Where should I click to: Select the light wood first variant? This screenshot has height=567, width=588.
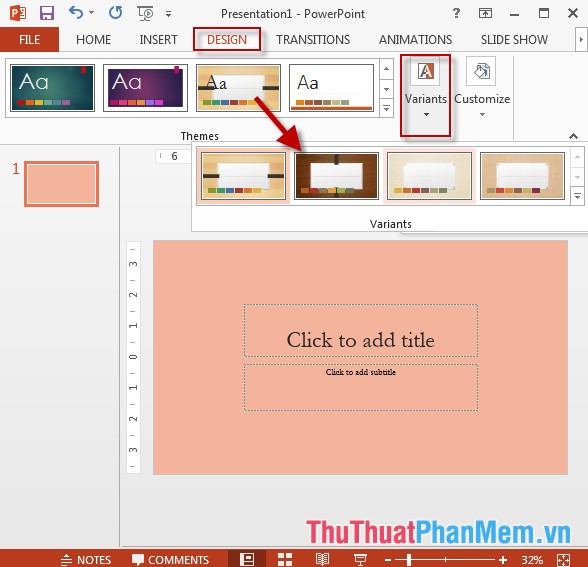[243, 176]
